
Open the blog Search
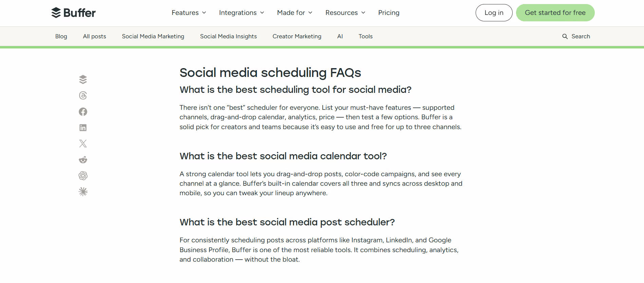pos(576,36)
